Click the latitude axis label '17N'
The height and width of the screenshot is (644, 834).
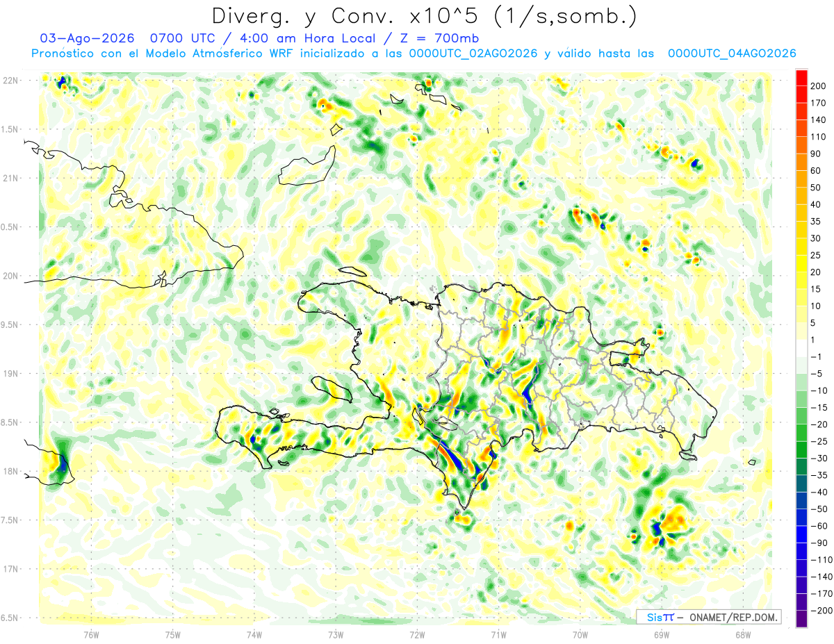pyautogui.click(x=12, y=570)
